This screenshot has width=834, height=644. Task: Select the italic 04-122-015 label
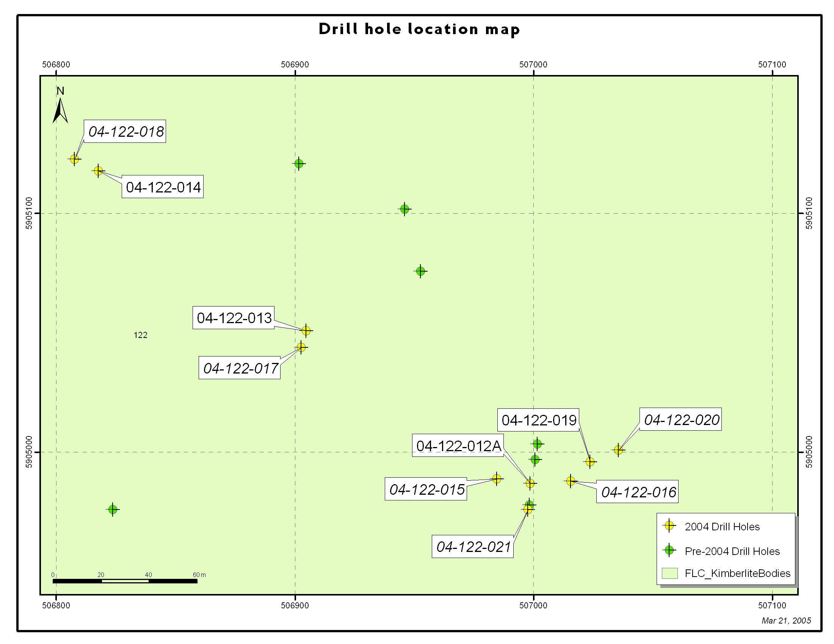pos(426,489)
